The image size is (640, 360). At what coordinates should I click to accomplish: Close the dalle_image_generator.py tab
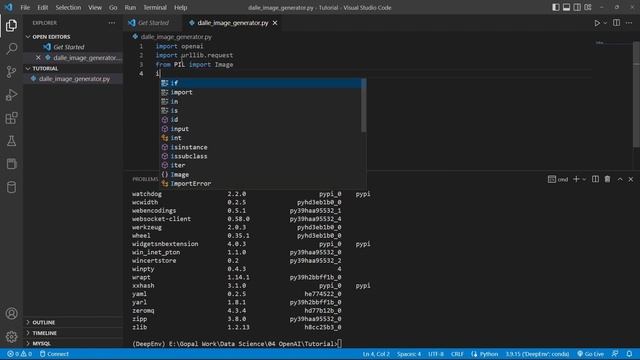[x=275, y=23]
